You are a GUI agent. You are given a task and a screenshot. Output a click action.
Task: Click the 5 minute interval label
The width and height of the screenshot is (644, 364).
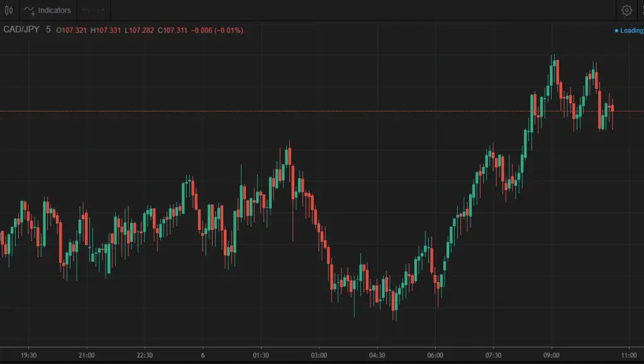(x=48, y=30)
